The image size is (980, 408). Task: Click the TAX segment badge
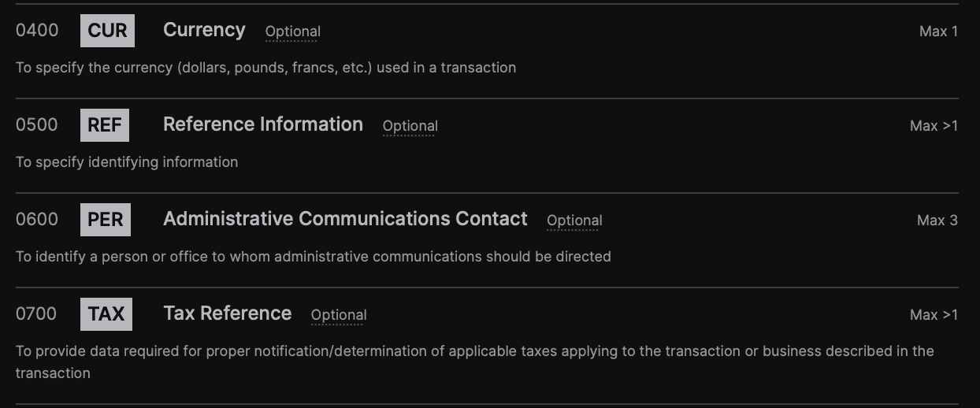(106, 314)
